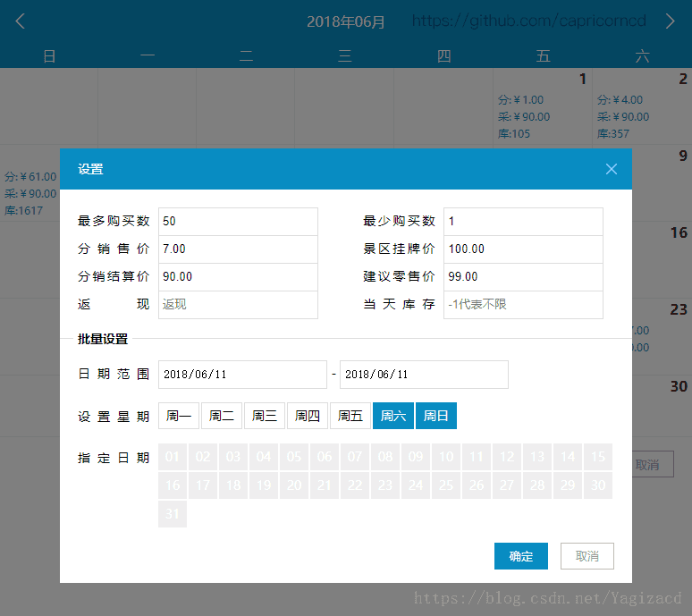Click the 最少购买数 input field
This screenshot has width=692, height=616.
[523, 222]
